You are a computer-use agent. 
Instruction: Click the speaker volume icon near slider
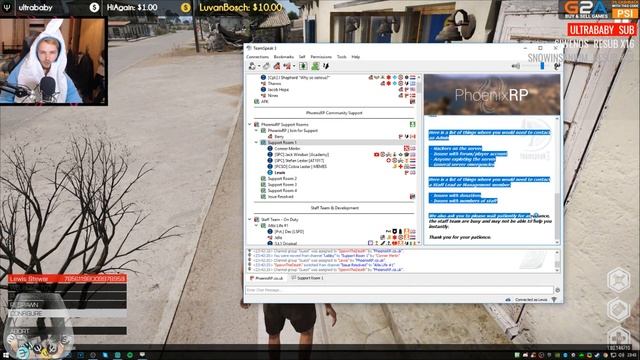pos(516,66)
